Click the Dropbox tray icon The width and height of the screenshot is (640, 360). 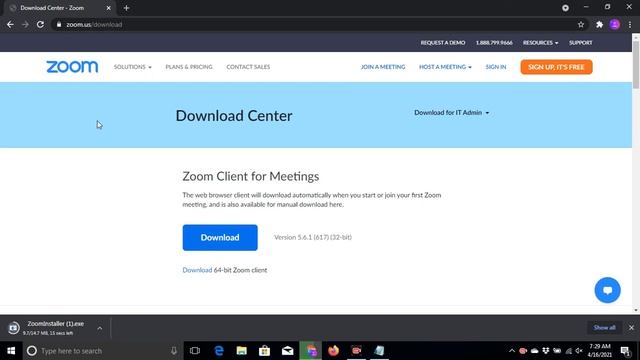click(x=546, y=351)
